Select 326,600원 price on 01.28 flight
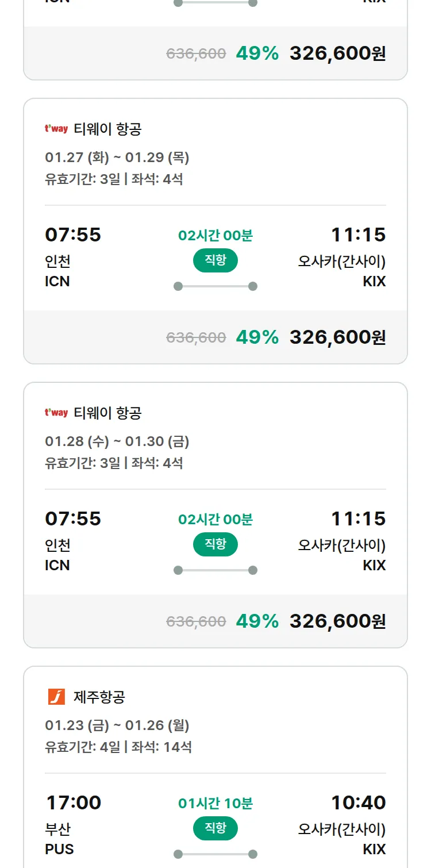This screenshot has height=868, width=431. click(x=337, y=621)
